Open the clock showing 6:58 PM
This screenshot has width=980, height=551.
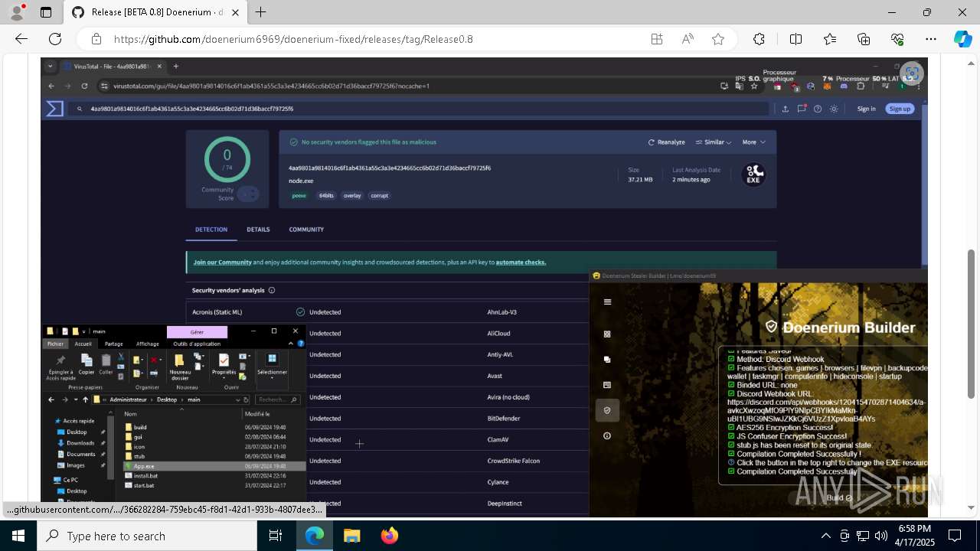915,536
